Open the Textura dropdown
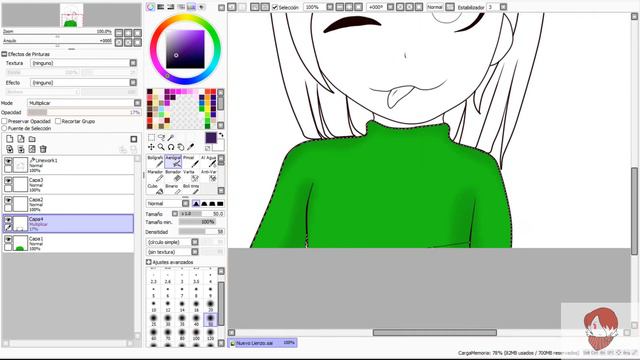640x360 pixels. coord(133,63)
